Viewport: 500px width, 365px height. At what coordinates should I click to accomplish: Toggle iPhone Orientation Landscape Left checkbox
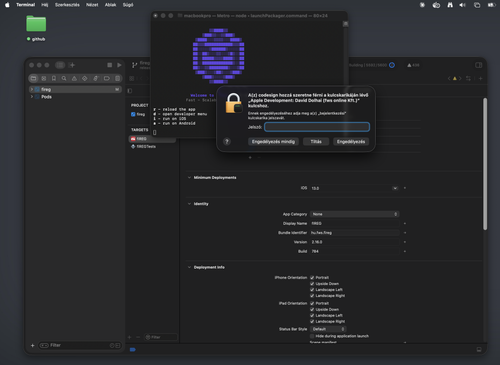point(312,290)
